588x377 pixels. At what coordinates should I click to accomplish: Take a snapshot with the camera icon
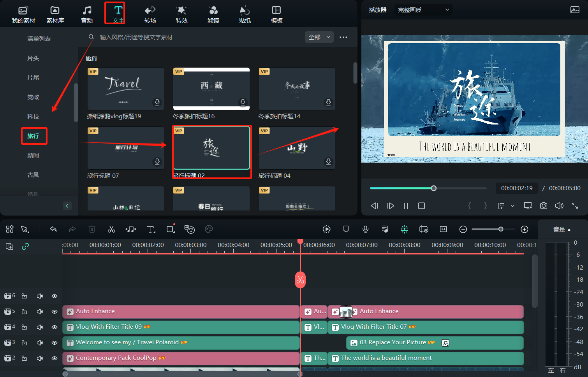(544, 206)
